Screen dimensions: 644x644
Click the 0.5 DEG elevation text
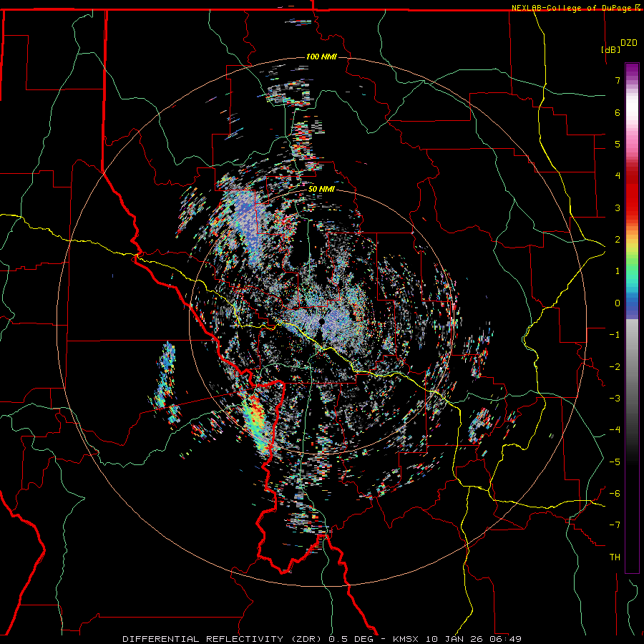click(351, 639)
